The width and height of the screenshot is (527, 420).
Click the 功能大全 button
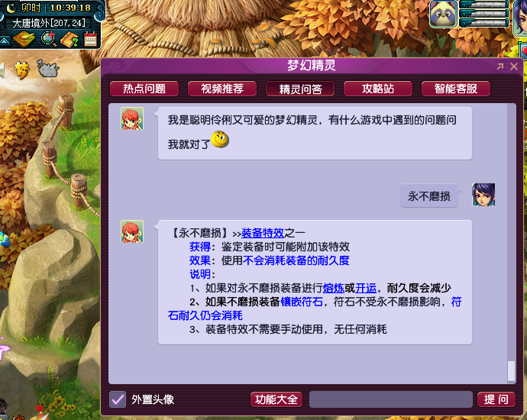click(276, 399)
